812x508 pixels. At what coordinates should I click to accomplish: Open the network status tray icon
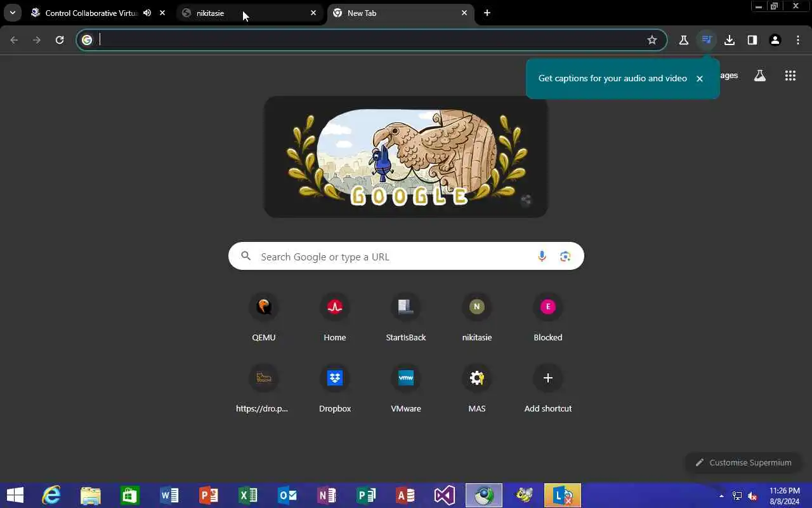(x=737, y=496)
